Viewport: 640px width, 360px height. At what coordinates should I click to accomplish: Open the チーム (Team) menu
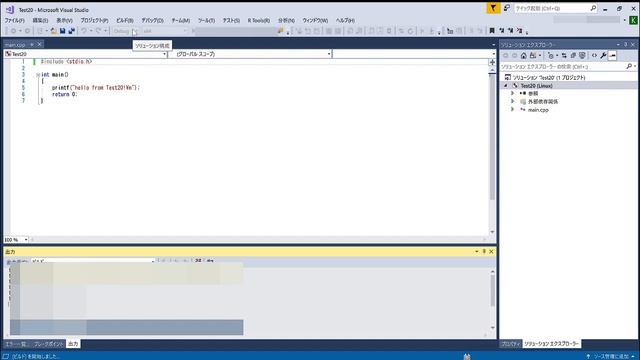(x=180, y=20)
